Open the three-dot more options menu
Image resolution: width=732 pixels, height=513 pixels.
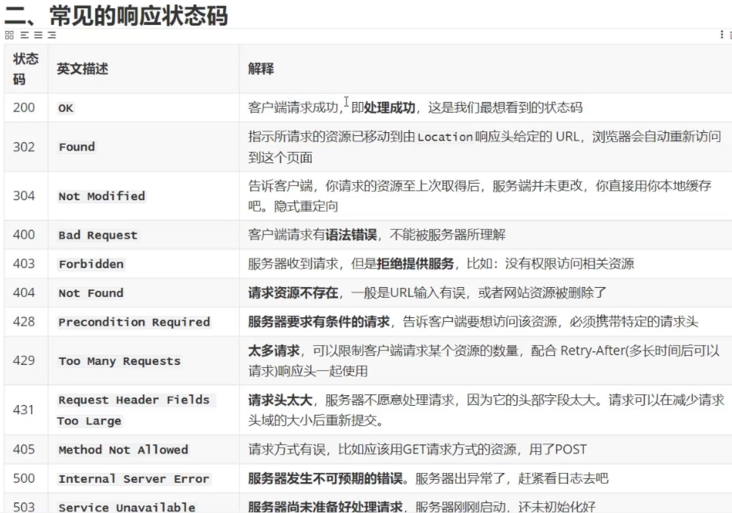(722, 35)
